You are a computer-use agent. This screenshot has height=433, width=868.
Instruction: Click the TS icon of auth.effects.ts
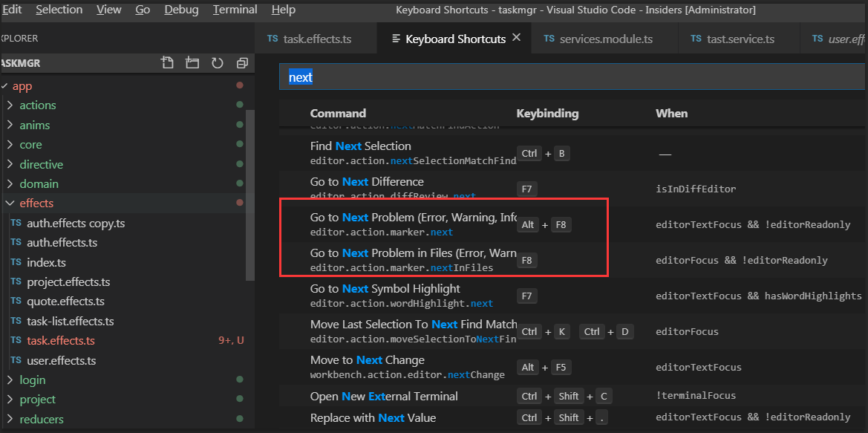tap(16, 243)
